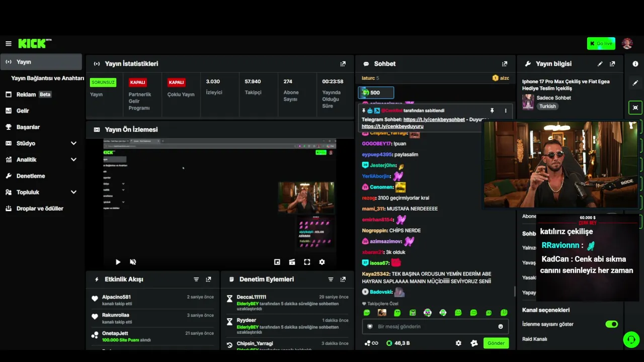Click the green Kick balance 46,3 B

point(398,343)
